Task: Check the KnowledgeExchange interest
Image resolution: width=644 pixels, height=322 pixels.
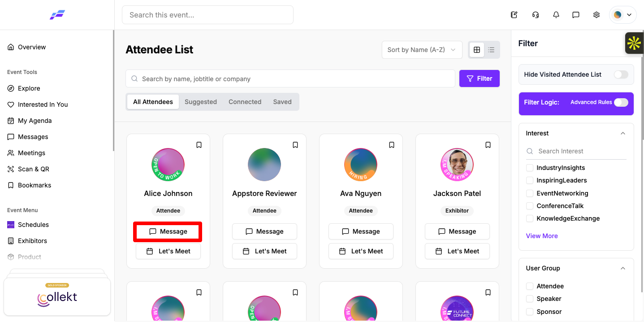Action: pyautogui.click(x=530, y=218)
